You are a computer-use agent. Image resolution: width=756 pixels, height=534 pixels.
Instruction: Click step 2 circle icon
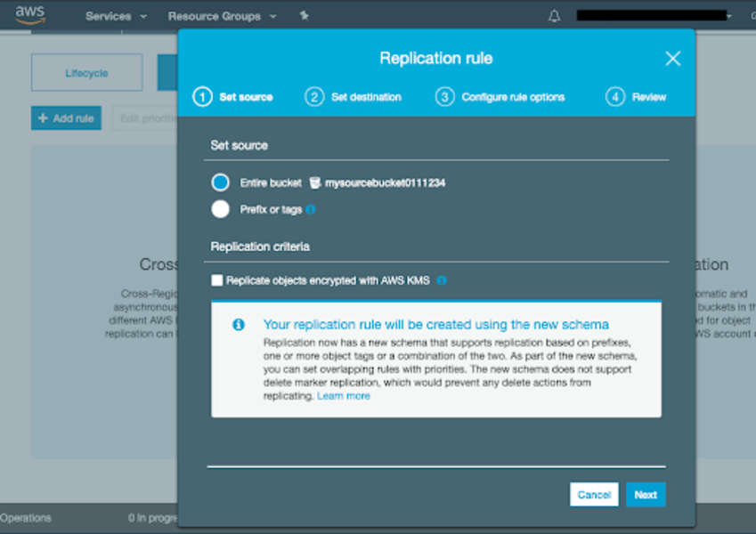[x=314, y=97]
